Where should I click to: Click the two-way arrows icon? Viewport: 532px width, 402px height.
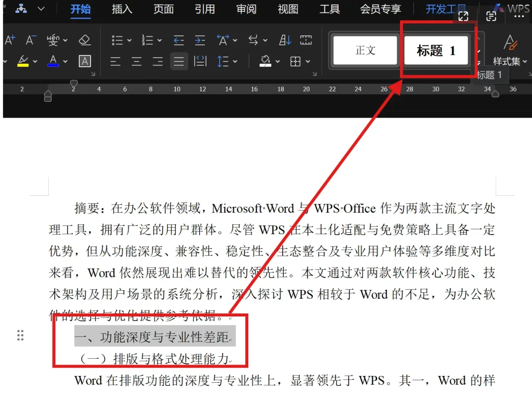[253, 40]
